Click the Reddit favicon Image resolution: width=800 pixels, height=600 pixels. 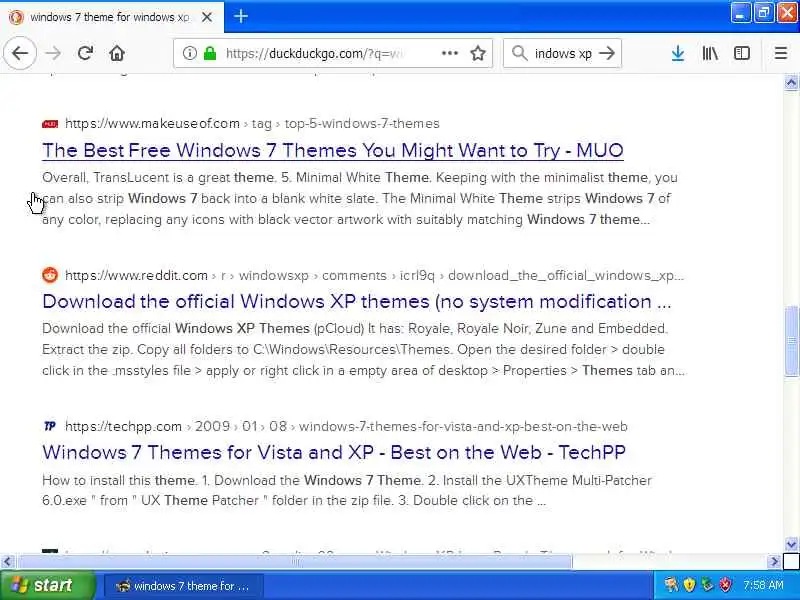tap(50, 275)
